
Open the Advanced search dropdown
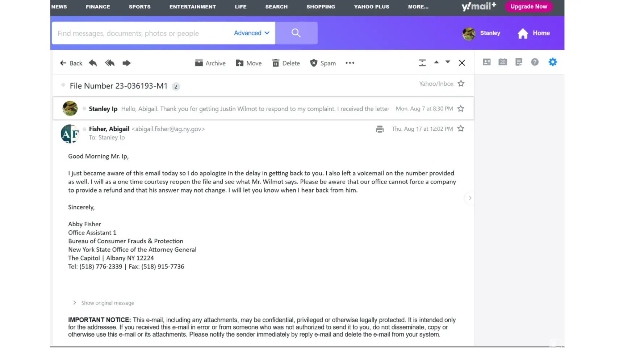tap(252, 33)
